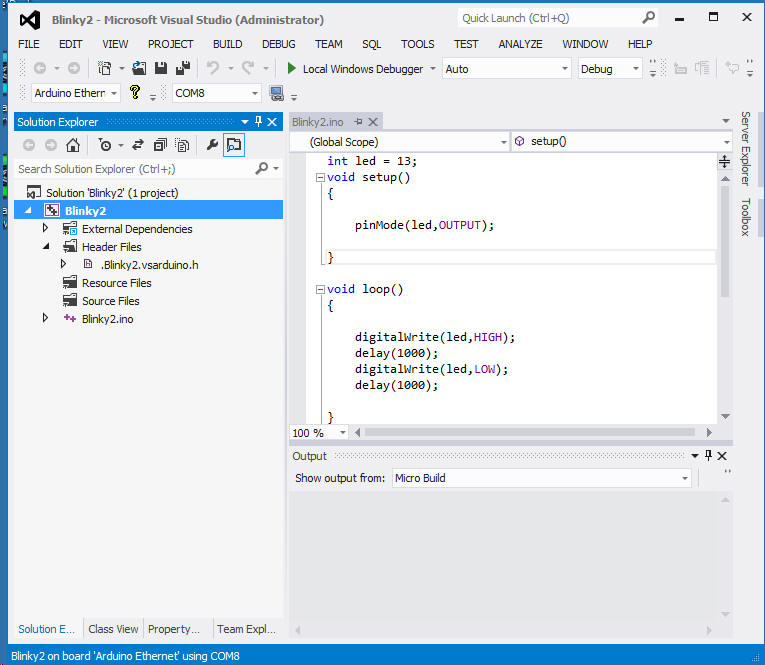Click the Navigate Backward toolbar icon

point(40,68)
